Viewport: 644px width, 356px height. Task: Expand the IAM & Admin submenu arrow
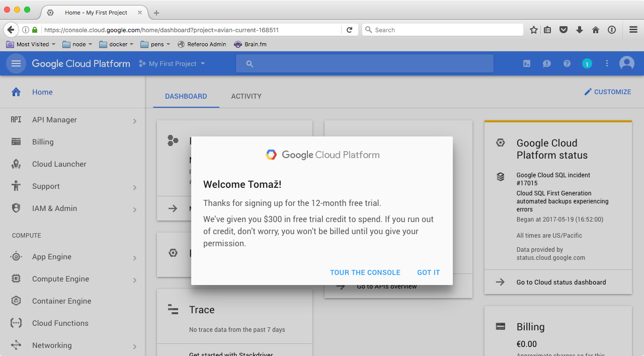point(135,209)
